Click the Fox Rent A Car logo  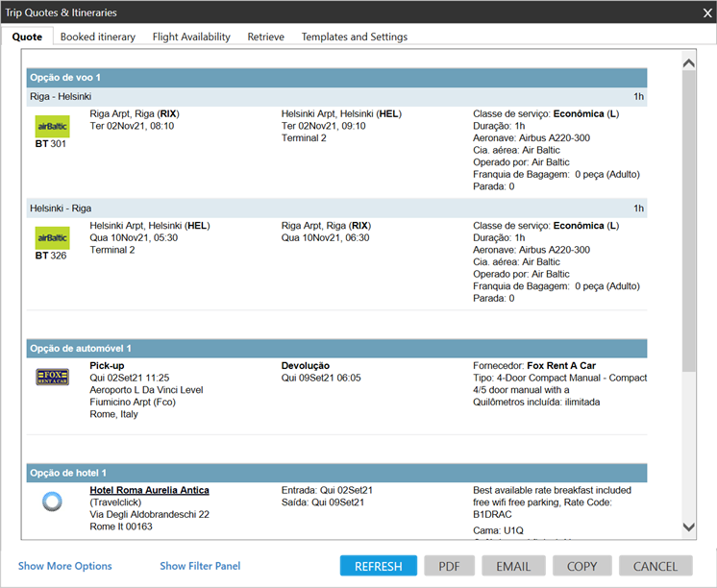click(52, 377)
